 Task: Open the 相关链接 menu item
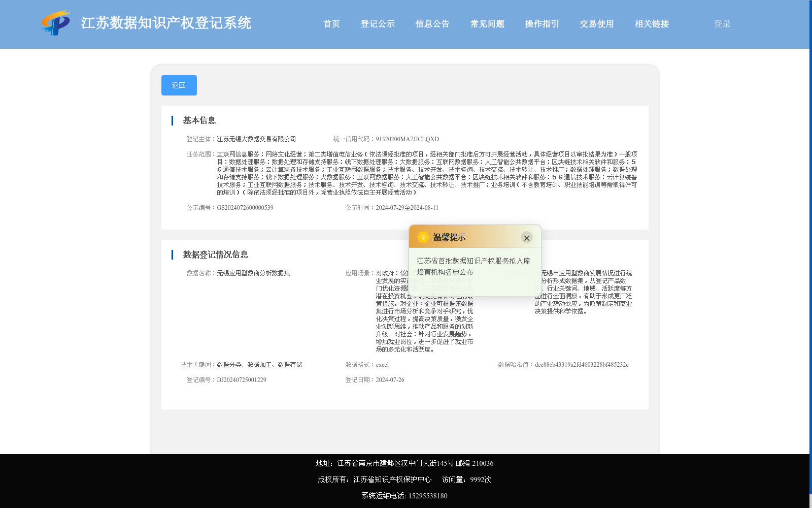(x=652, y=24)
